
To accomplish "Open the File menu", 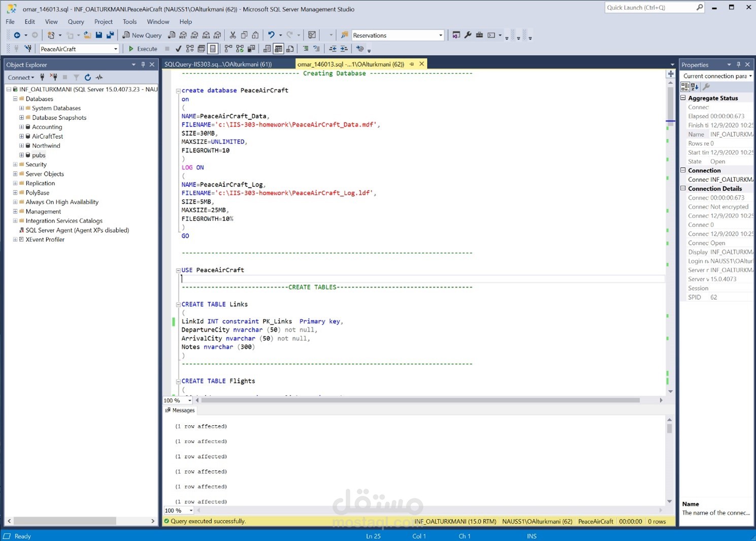I will (x=10, y=22).
